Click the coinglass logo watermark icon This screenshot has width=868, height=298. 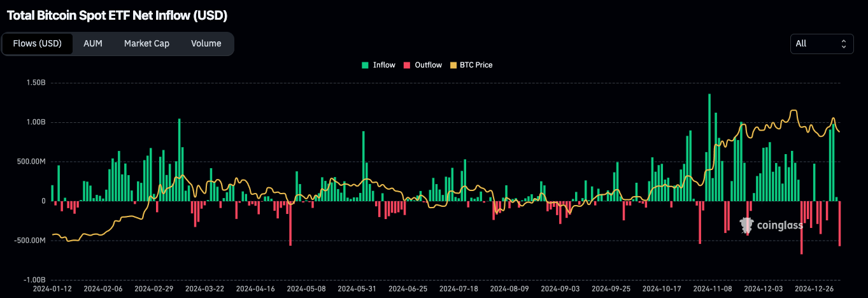(x=746, y=224)
